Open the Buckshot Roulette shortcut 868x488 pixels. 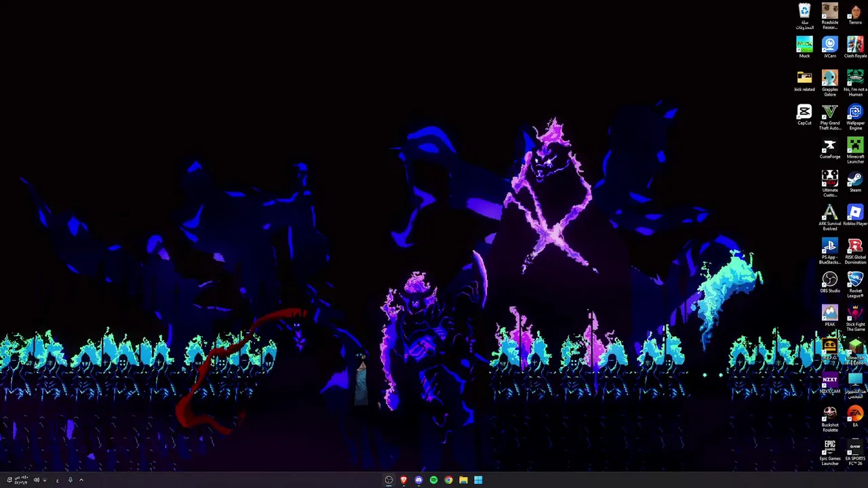[x=830, y=418]
